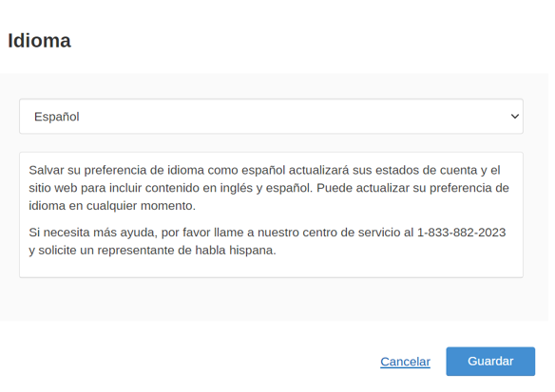Select the Español text in the combo box

pos(57,117)
